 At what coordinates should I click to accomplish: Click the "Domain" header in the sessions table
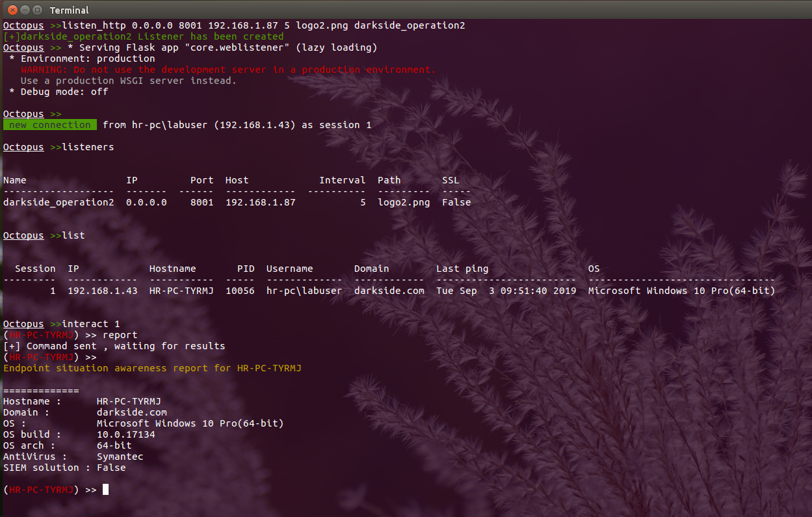point(372,269)
